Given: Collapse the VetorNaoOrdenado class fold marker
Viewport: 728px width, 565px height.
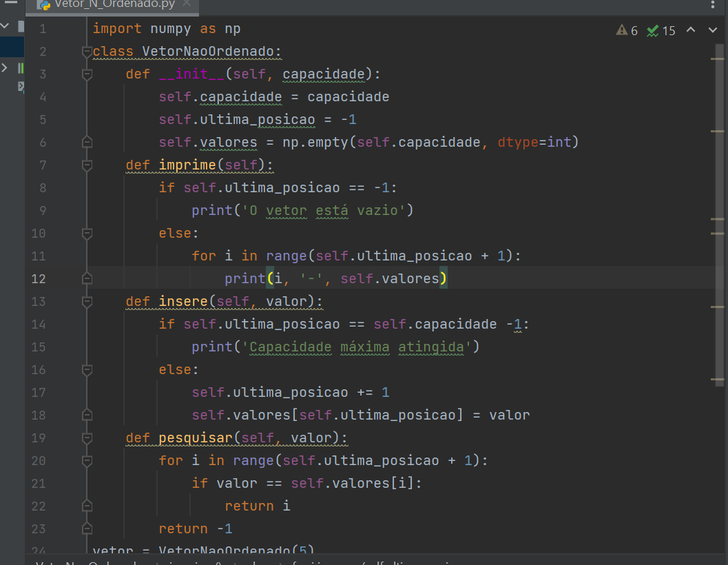Looking at the screenshot, I should (87, 51).
